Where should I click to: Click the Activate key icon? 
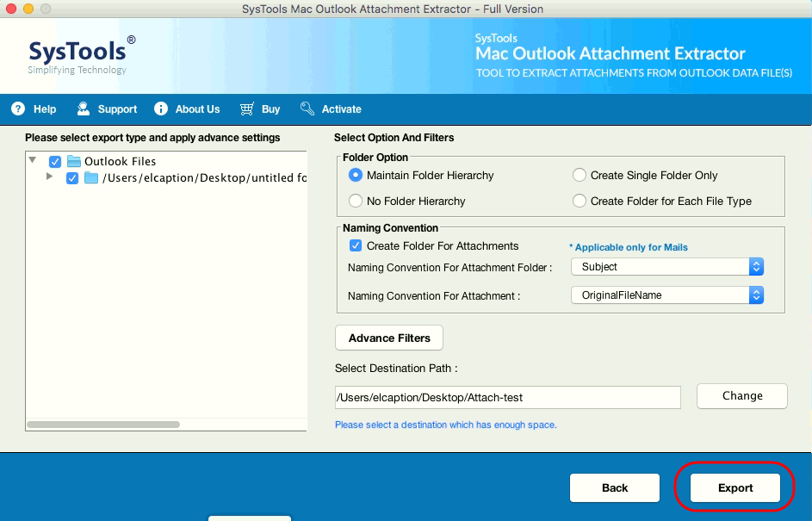[x=307, y=109]
